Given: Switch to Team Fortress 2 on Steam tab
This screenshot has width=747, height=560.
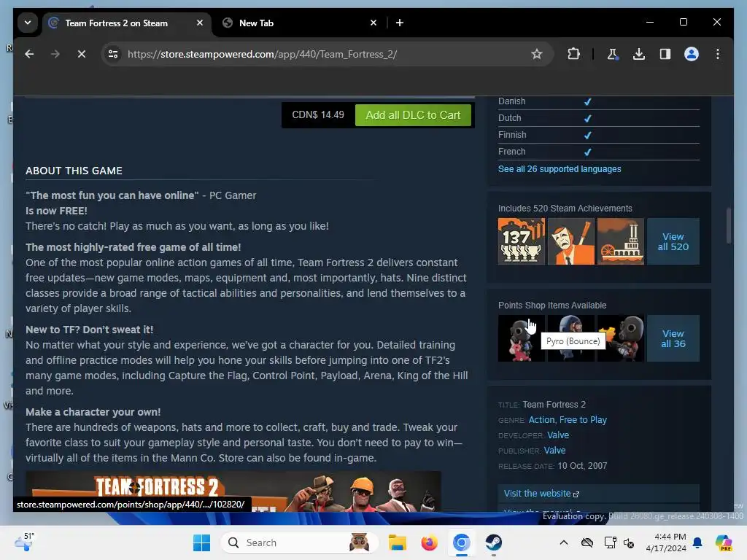Looking at the screenshot, I should 116,23.
